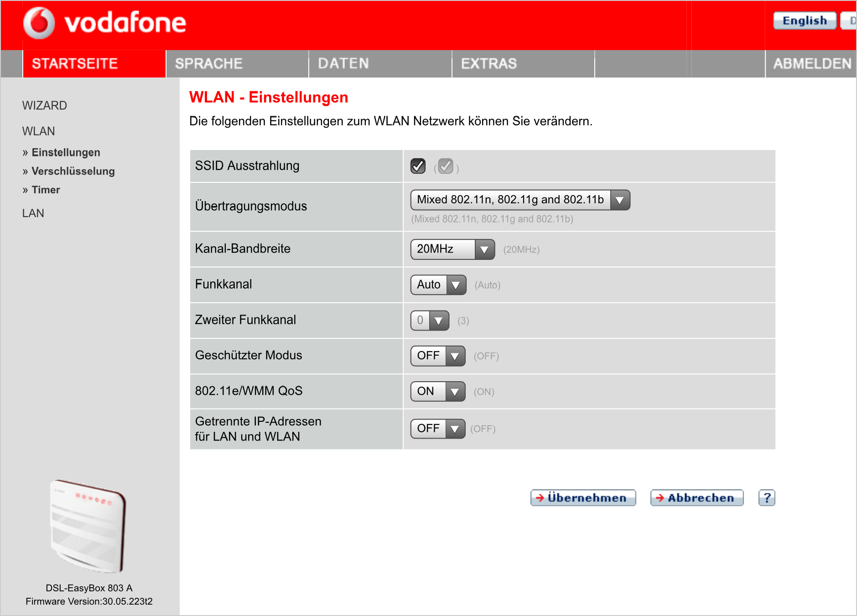The width and height of the screenshot is (857, 616).
Task: Expand the Getrennte IP-Adressen dropdown
Action: tap(437, 429)
